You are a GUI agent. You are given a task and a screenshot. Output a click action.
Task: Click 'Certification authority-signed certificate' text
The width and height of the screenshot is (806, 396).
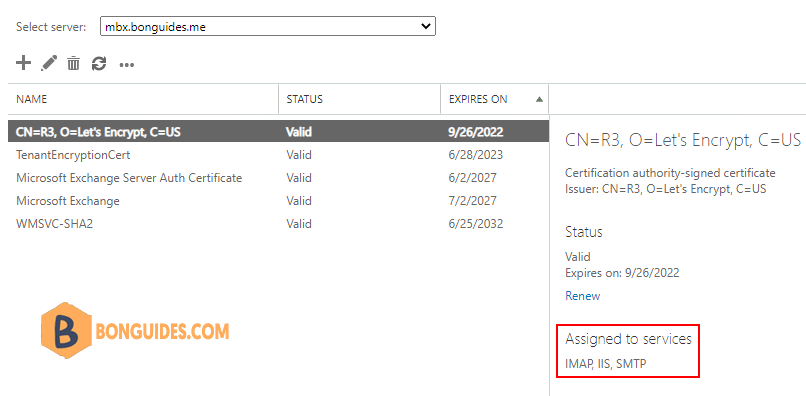click(670, 173)
